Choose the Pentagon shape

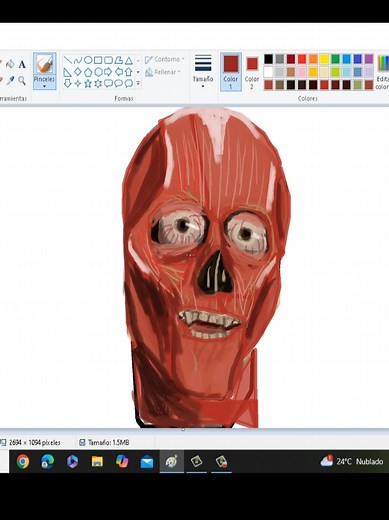tap(88, 72)
